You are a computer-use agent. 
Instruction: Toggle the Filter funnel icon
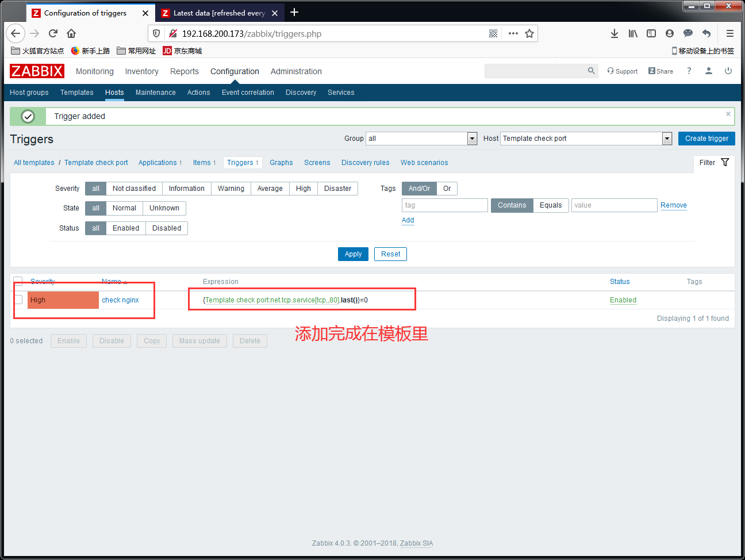(x=725, y=163)
